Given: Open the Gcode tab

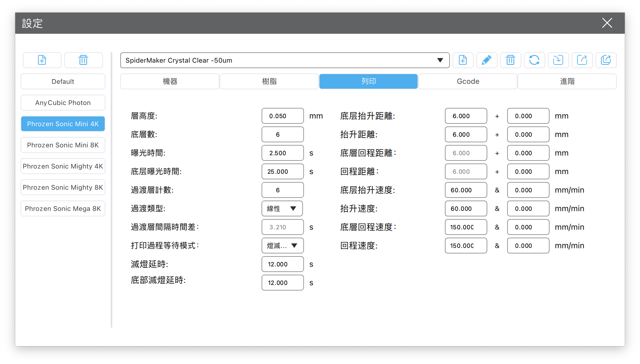Looking at the screenshot, I should click(468, 81).
